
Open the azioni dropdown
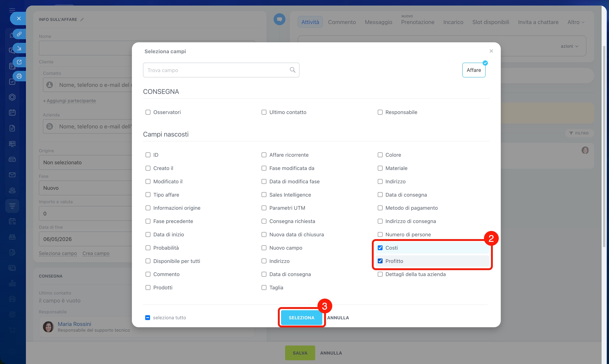(x=569, y=46)
